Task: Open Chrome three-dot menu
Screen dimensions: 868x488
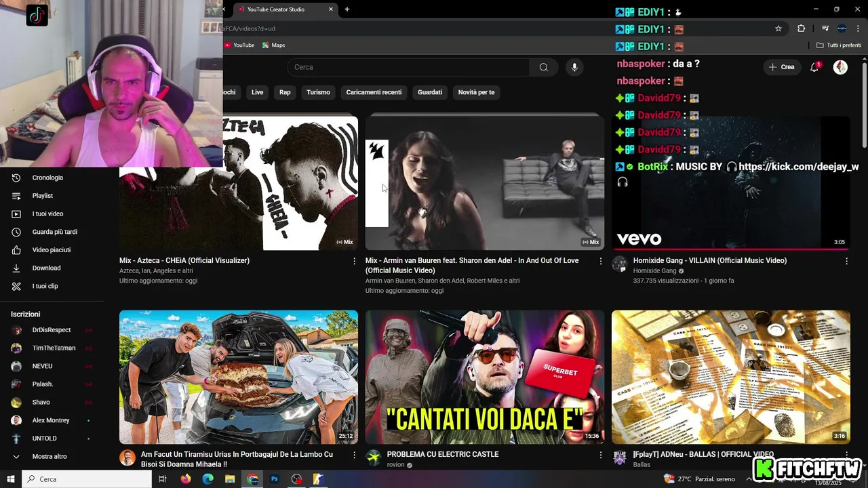Action: 856,28
